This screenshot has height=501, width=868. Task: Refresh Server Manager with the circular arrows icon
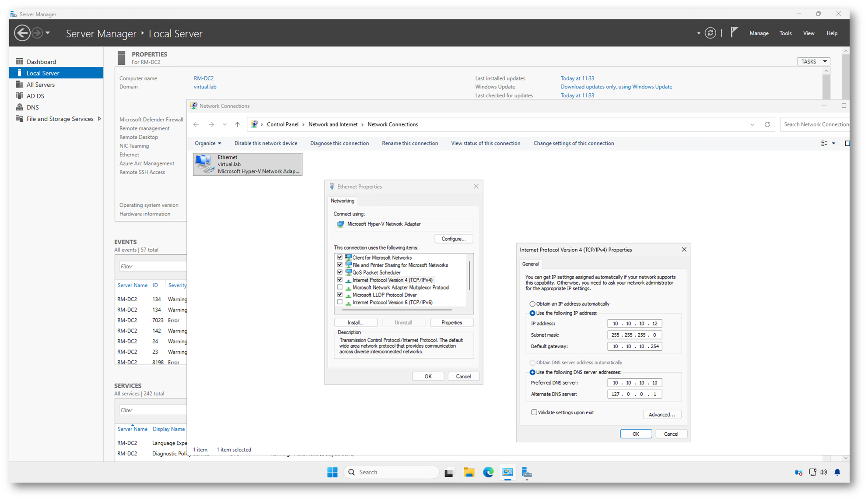(x=710, y=33)
